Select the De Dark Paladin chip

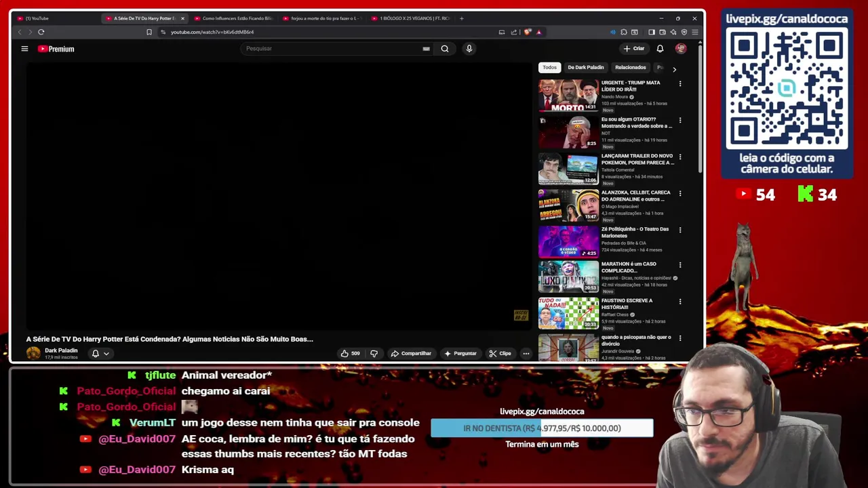[x=586, y=67]
